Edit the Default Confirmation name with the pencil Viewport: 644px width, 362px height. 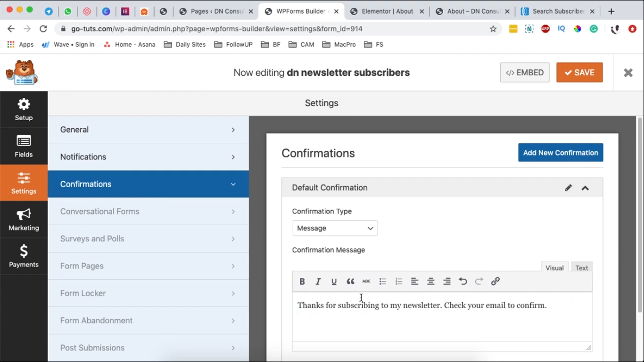(569, 188)
